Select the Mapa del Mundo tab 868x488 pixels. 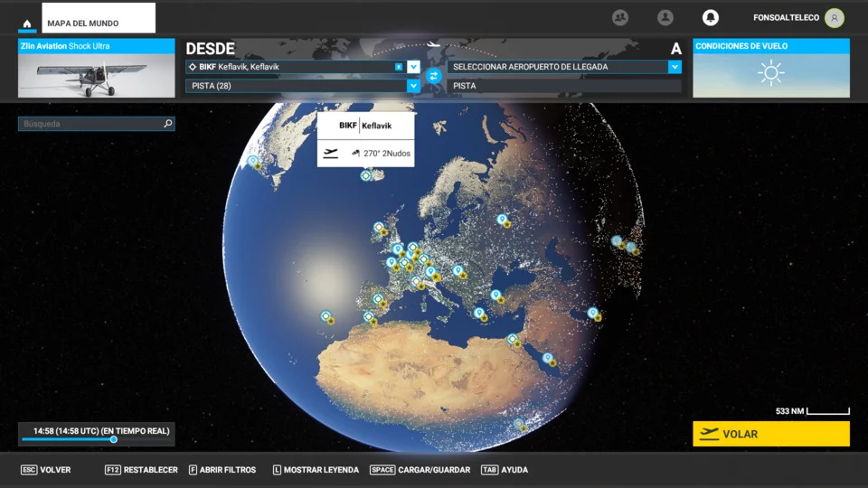pyautogui.click(x=99, y=18)
